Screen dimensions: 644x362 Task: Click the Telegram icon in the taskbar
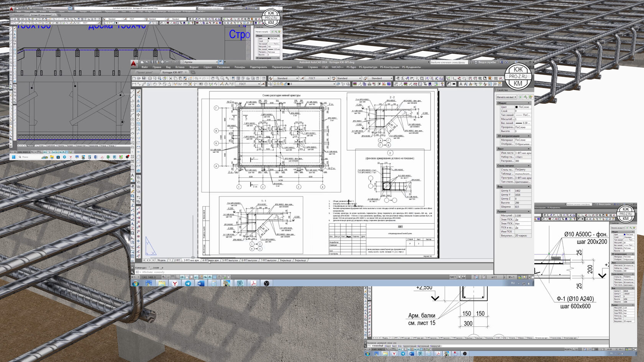point(188,283)
